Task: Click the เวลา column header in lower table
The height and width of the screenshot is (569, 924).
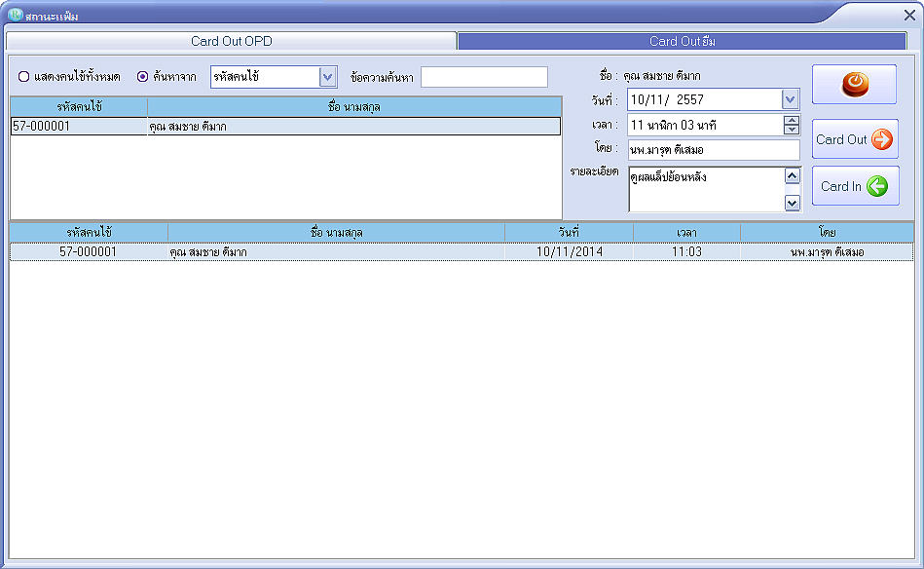Action: (x=686, y=232)
